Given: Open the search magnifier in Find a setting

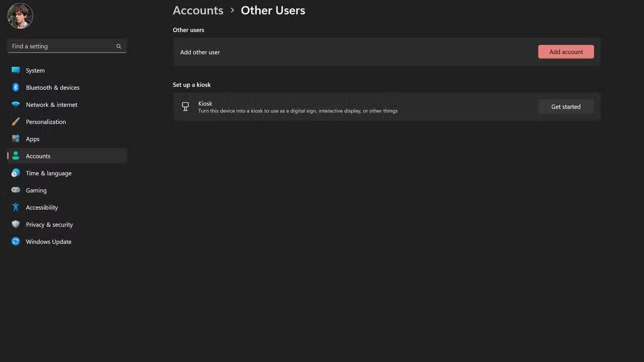Looking at the screenshot, I should [118, 46].
